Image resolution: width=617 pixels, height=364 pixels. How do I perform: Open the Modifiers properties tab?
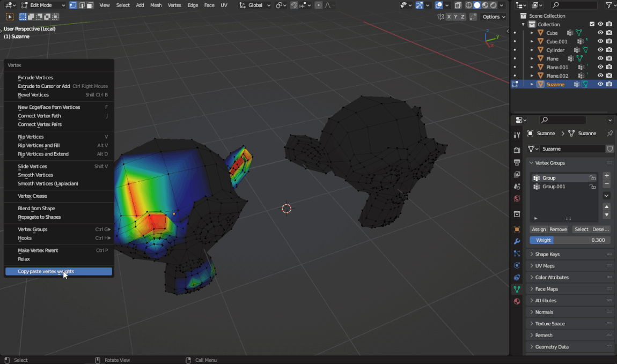(517, 241)
